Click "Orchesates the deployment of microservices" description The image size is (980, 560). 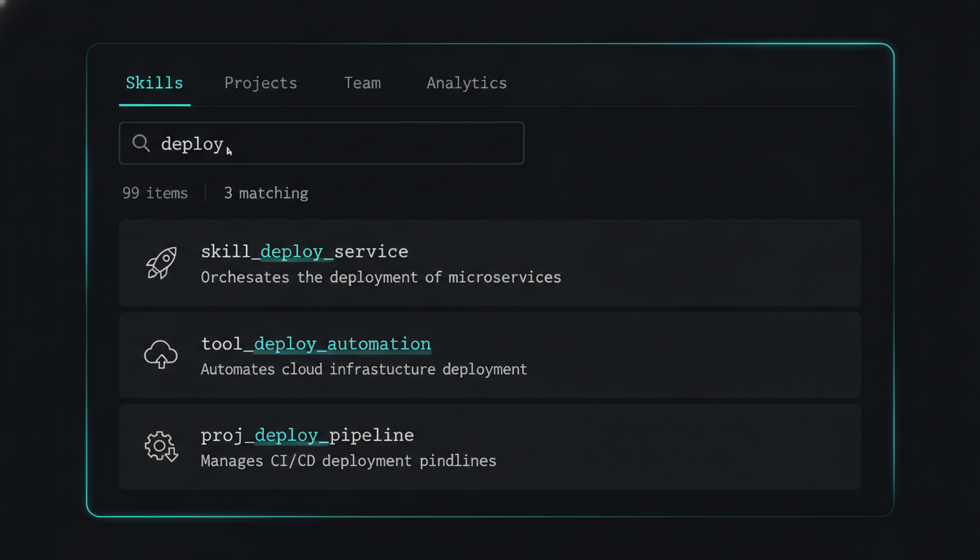pos(381,277)
